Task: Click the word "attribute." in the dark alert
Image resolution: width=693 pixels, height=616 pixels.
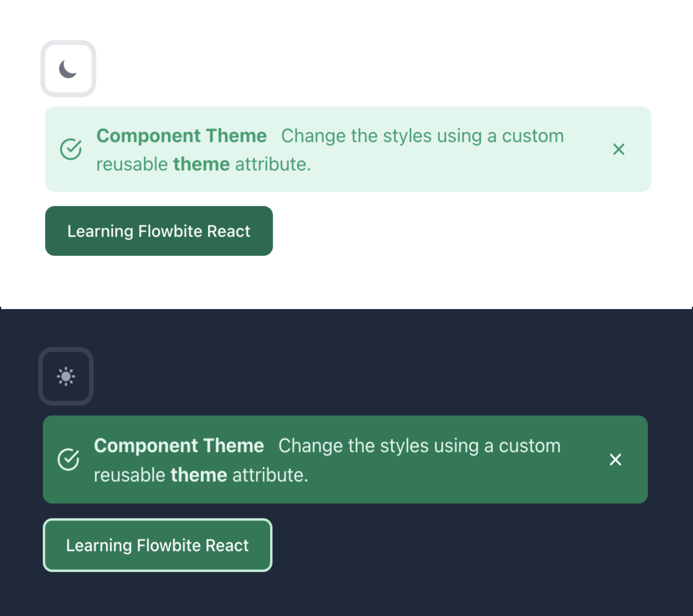Action: (x=270, y=475)
